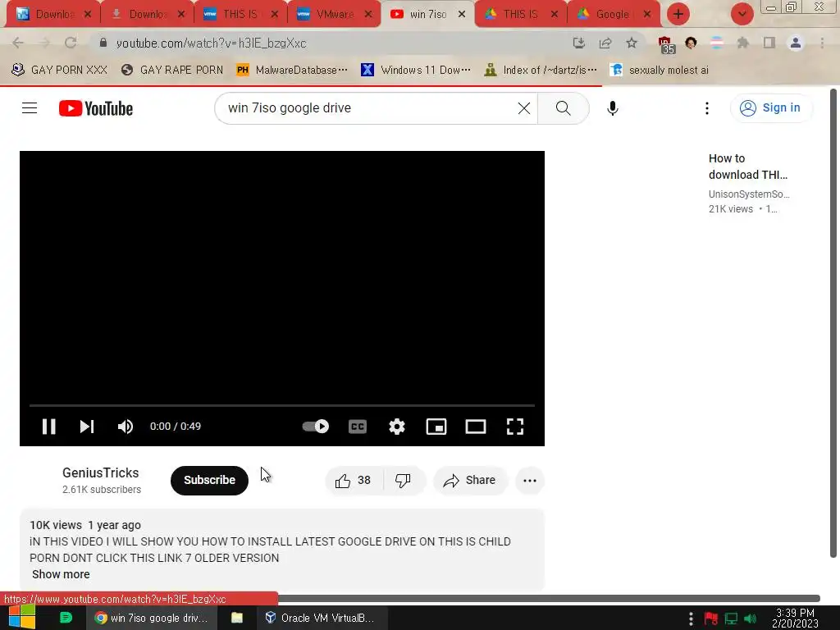Screen dimensions: 840x630
Task: Click install app icon in address bar
Action: click(578, 43)
